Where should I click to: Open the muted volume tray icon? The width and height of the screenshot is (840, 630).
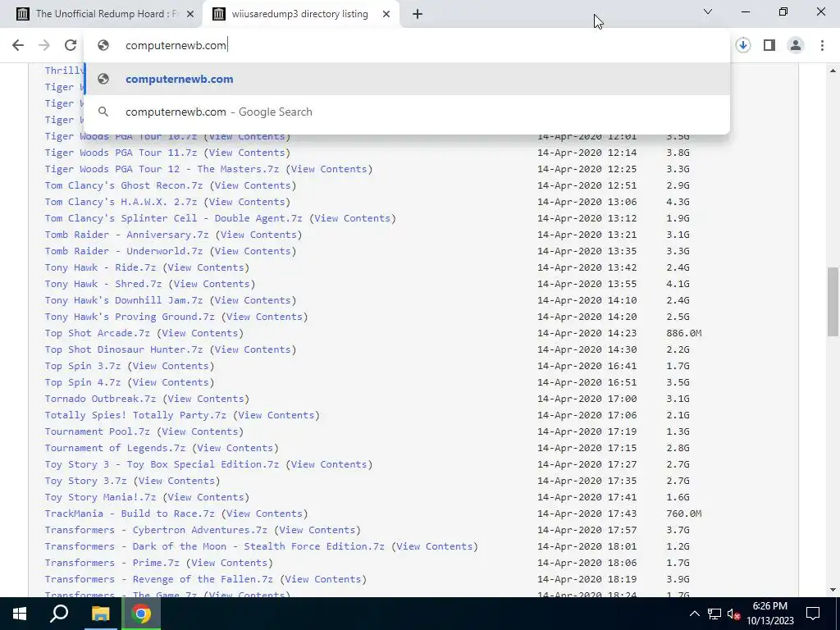tap(733, 614)
